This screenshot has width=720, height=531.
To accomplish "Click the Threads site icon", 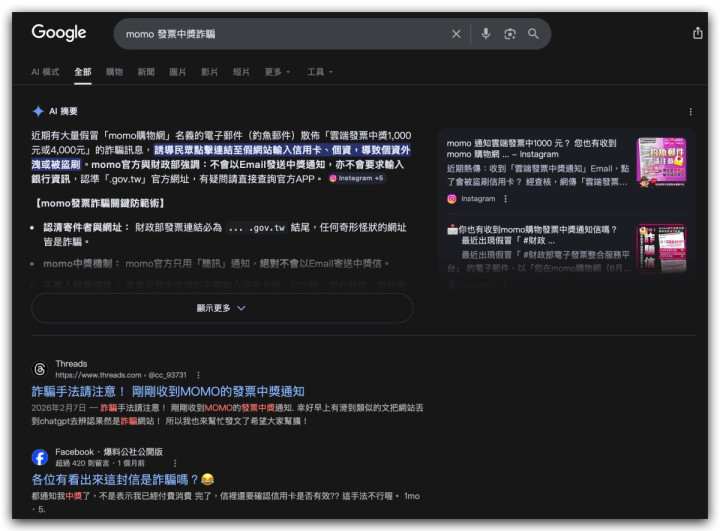I will point(39,369).
